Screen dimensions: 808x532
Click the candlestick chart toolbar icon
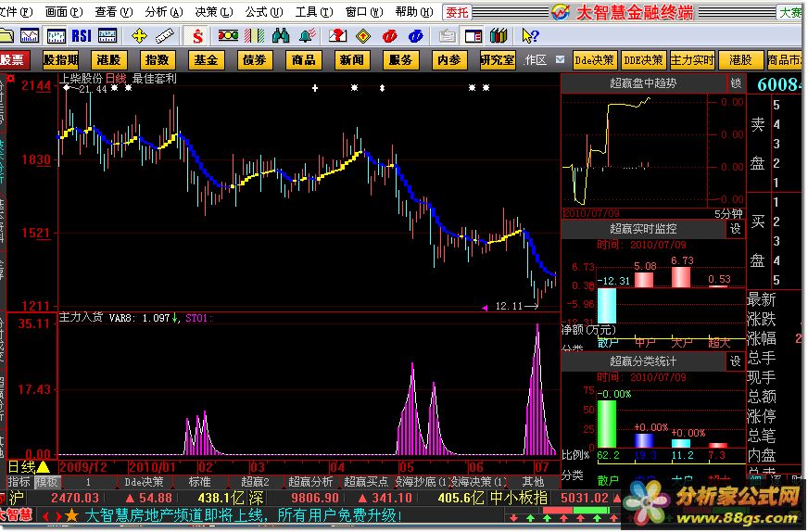click(56, 35)
